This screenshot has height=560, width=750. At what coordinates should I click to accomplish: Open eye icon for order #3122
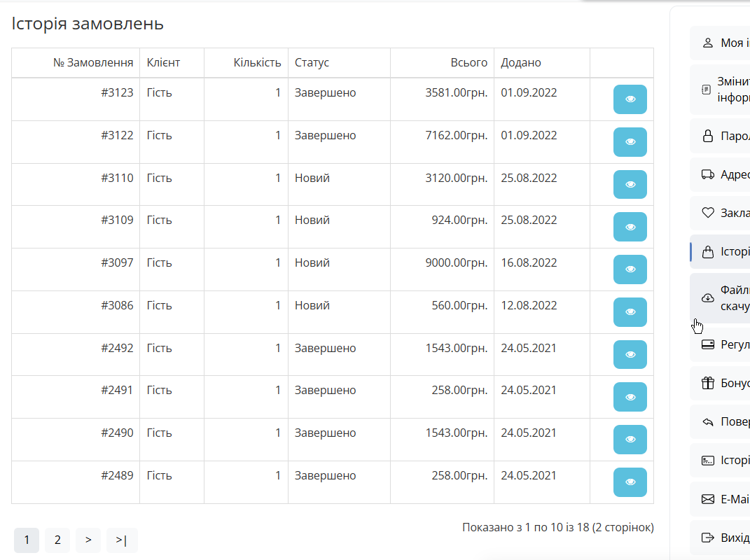point(630,142)
